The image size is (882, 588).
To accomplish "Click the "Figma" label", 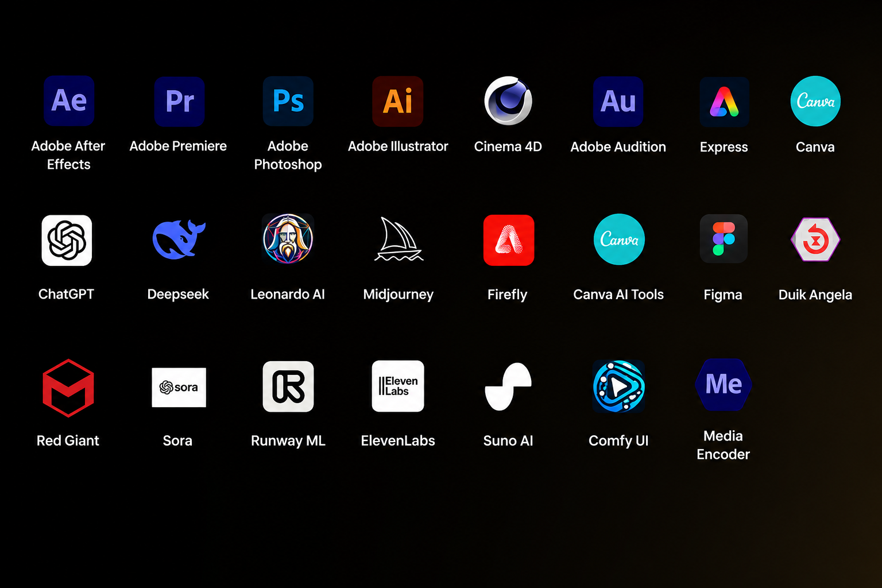I will [x=723, y=295].
